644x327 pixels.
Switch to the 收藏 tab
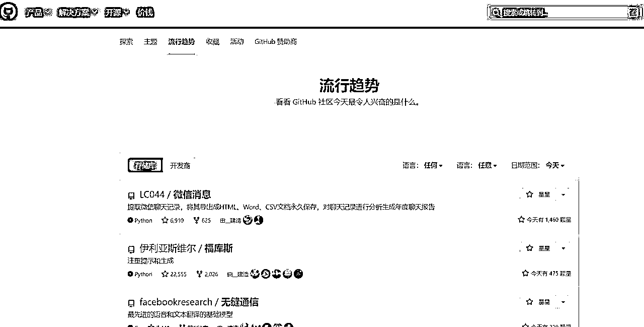212,42
